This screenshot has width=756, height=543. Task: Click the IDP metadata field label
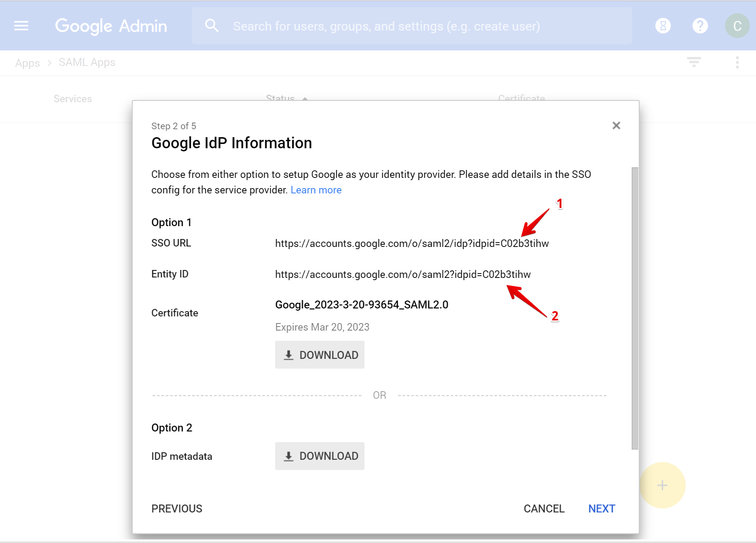182,456
